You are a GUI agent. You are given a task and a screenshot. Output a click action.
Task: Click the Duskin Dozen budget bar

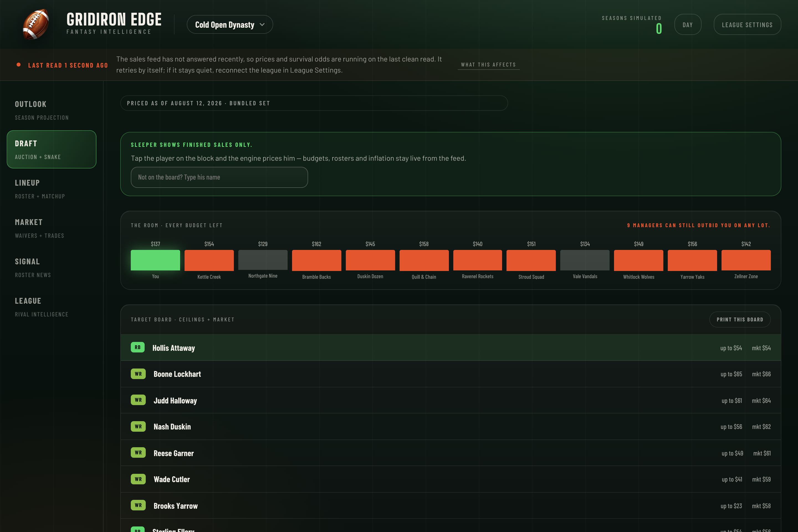pos(370,260)
